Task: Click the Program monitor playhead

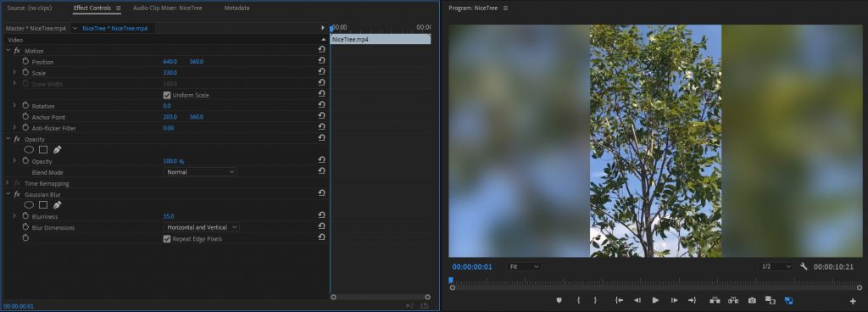Action: 451,281
